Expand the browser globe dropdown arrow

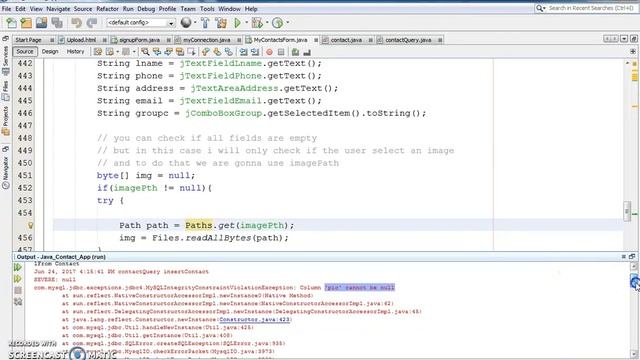coord(195,23)
